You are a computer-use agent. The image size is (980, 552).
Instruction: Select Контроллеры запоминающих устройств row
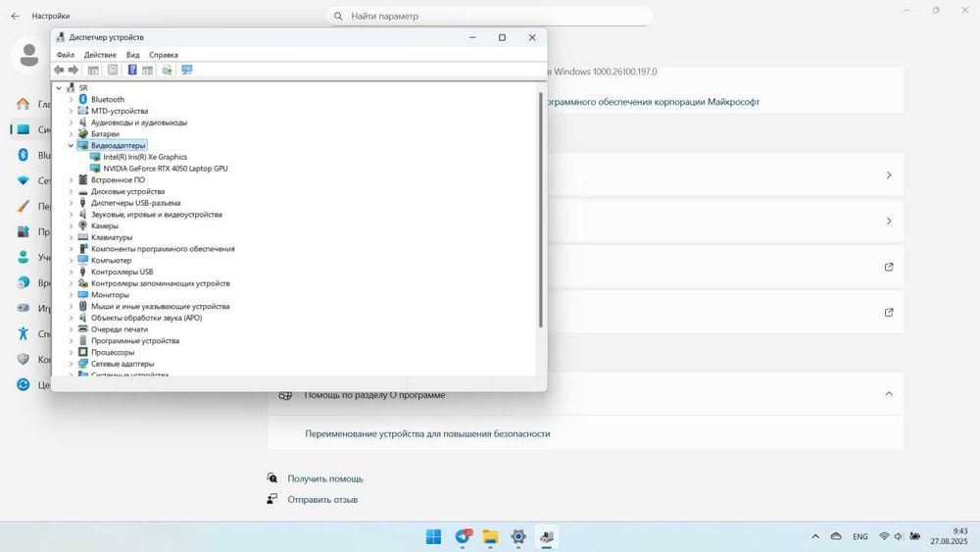click(x=161, y=283)
